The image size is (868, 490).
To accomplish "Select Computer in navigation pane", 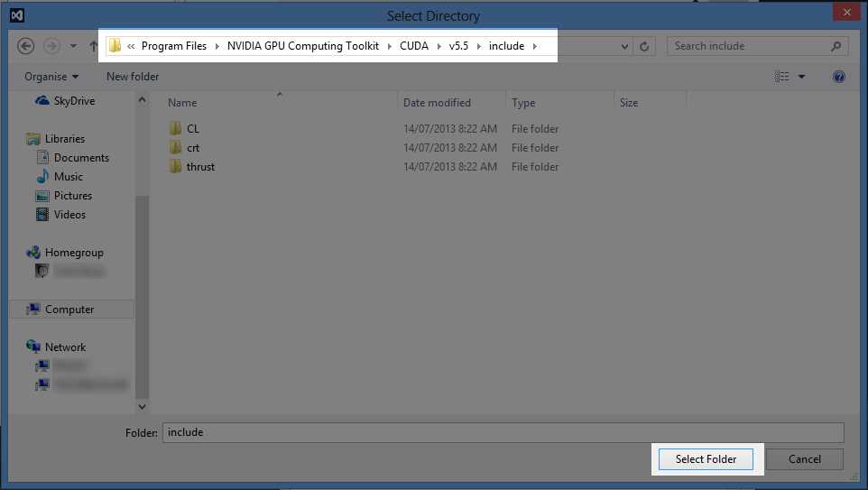I will [x=69, y=310].
